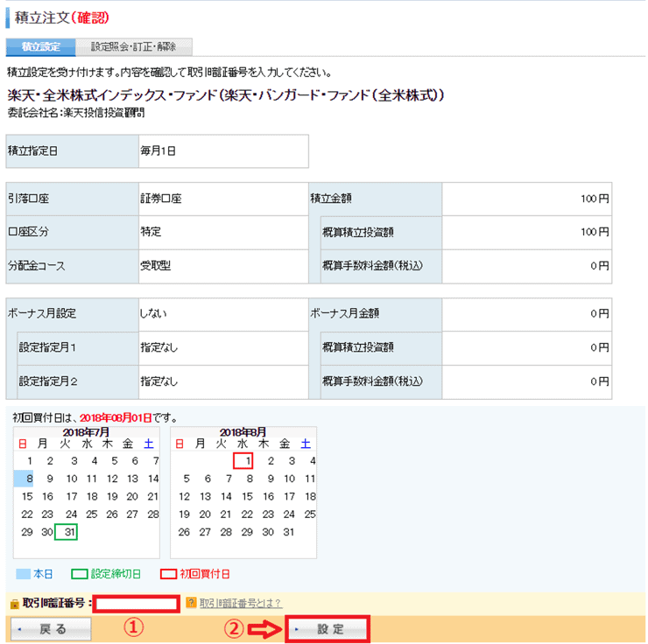
Task: Click the 積立注文(確認) page title
Action: 62,17
